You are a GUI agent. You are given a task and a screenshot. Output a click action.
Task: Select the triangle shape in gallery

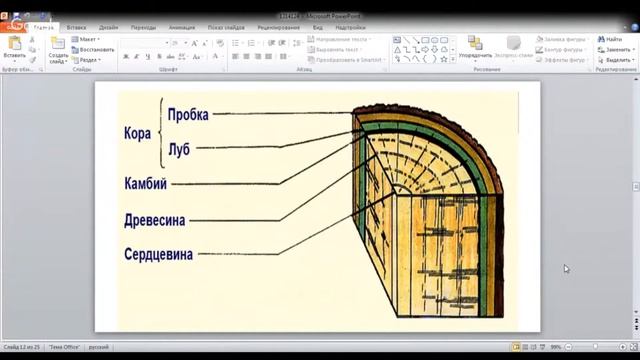[397, 50]
